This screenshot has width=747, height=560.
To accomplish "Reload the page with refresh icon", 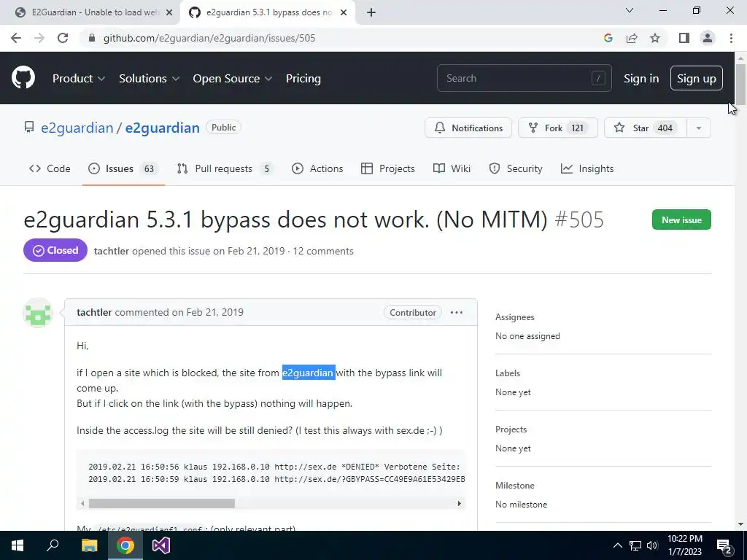I will tap(63, 38).
